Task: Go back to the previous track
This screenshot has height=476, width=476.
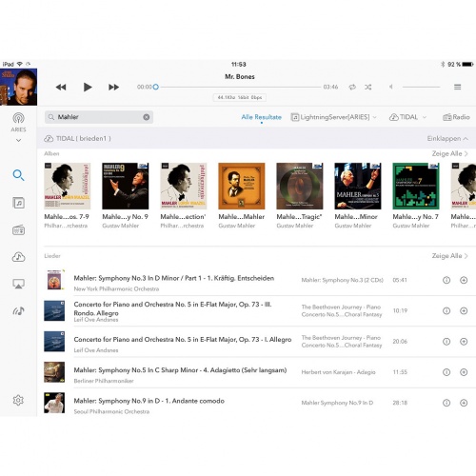Action: 61,87
